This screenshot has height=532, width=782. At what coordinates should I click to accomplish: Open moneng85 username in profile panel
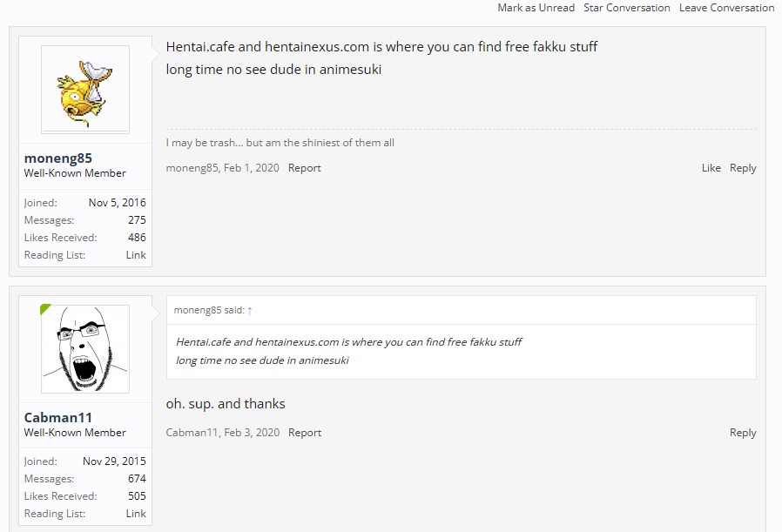coord(58,158)
